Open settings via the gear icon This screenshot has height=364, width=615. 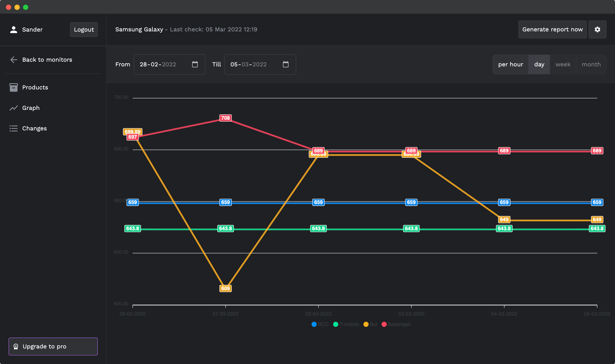tap(597, 29)
